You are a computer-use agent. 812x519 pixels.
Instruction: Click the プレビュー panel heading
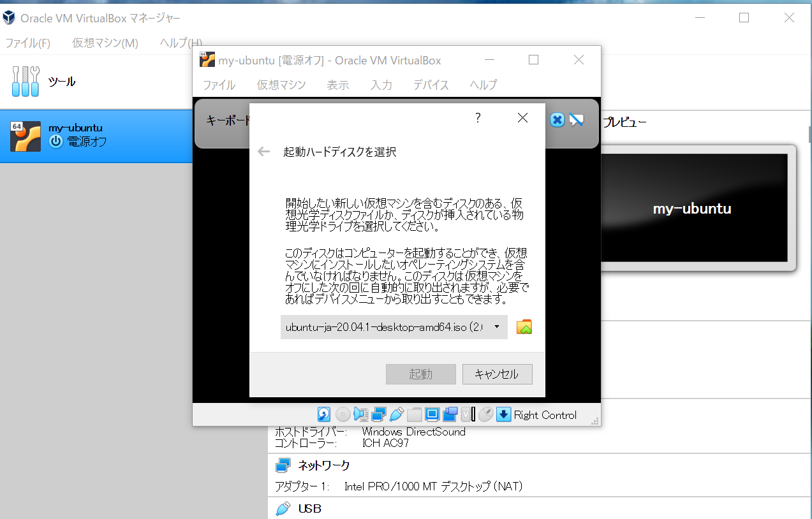point(625,122)
